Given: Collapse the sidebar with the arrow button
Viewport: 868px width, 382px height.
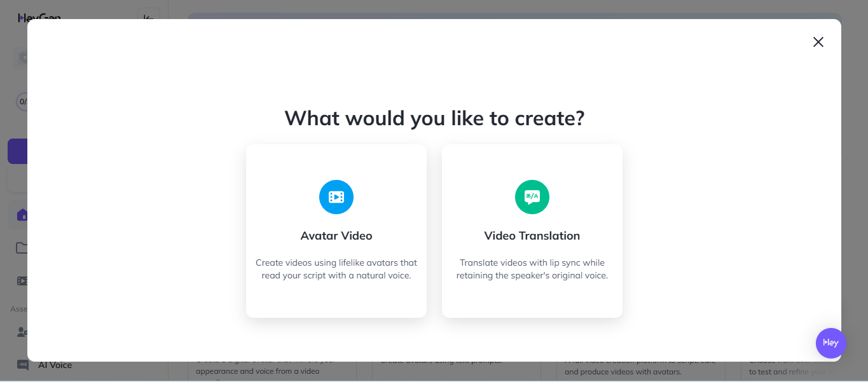Looking at the screenshot, I should point(149,14).
